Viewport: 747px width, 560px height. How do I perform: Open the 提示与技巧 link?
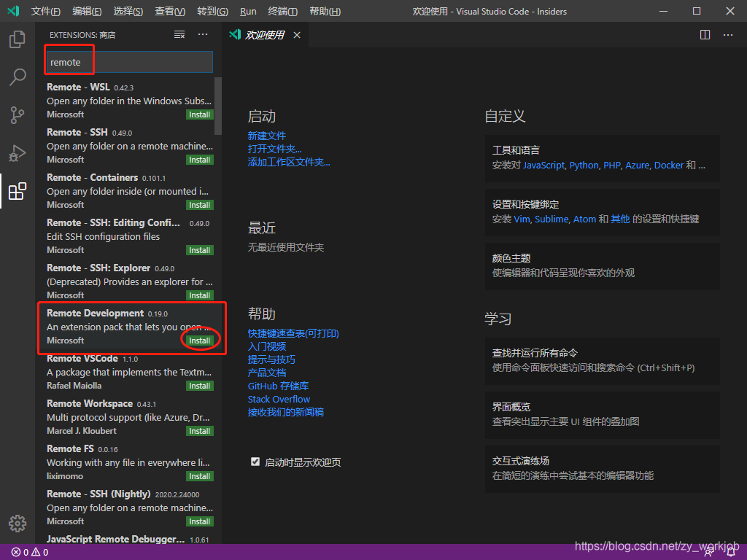[271, 359]
